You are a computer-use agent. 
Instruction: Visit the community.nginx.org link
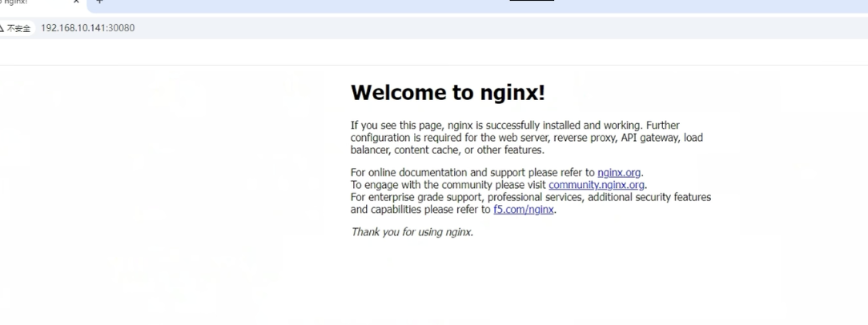597,185
